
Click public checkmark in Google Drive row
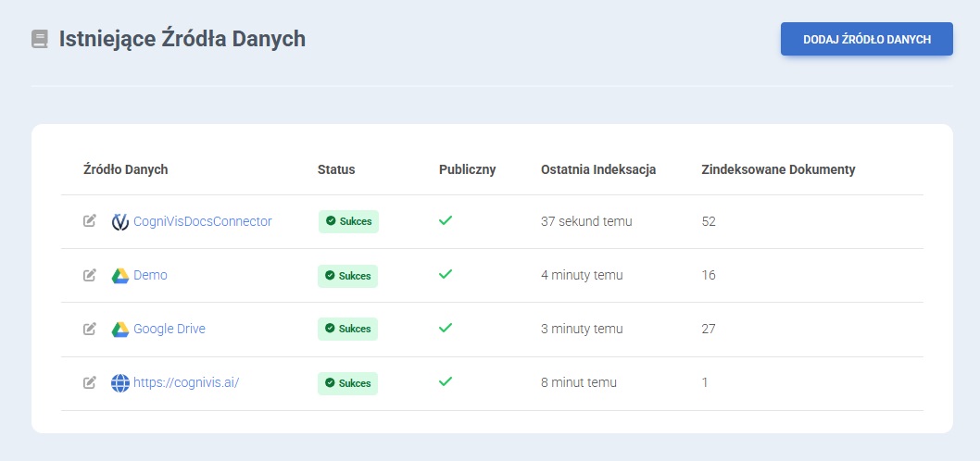(x=446, y=328)
